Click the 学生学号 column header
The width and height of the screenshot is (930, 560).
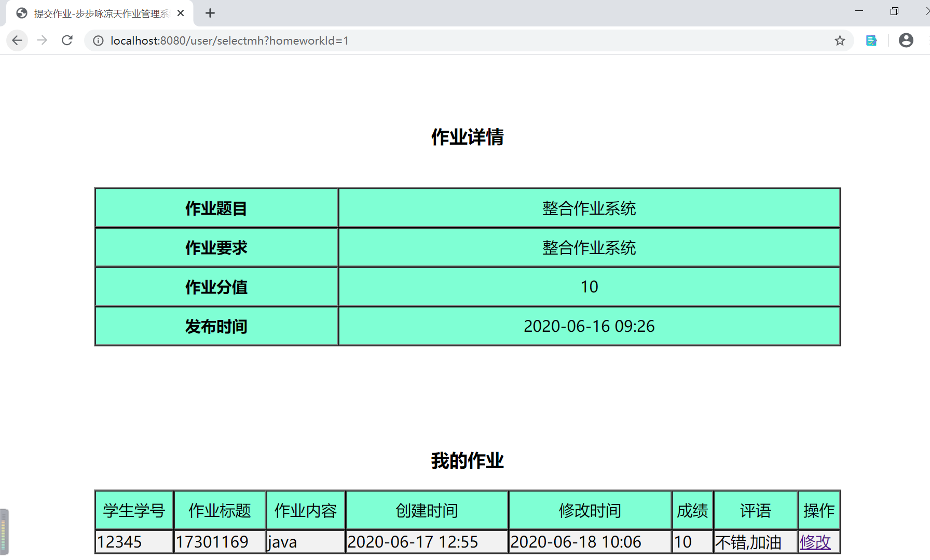134,511
